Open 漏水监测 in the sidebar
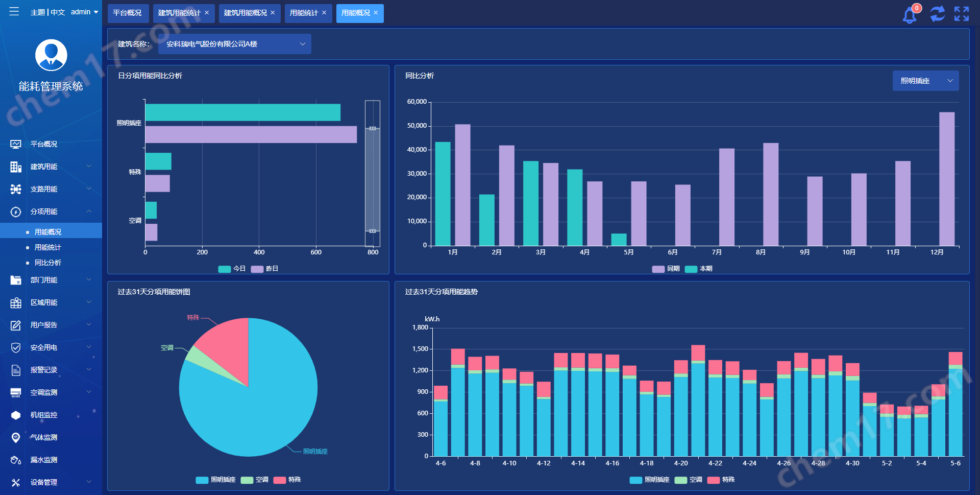Screen dimensions: 980x495 coord(44,460)
